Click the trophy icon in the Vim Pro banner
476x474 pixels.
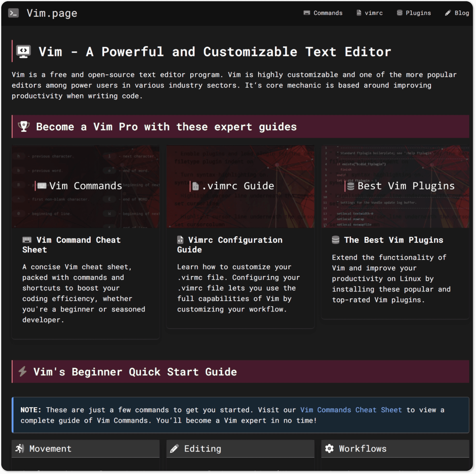[24, 127]
